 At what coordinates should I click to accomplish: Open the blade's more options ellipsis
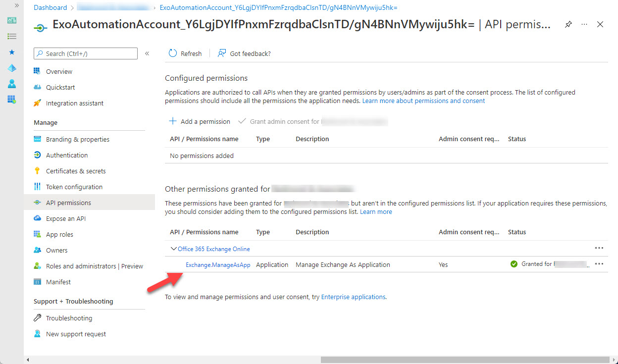click(584, 24)
